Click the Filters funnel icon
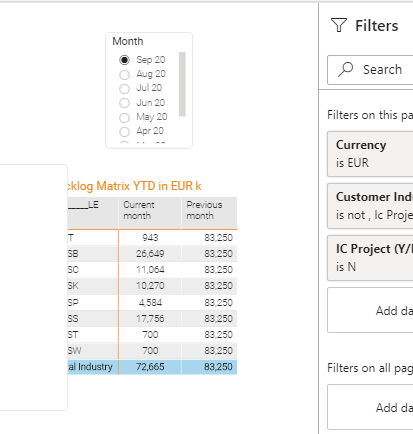413x434 pixels. (x=339, y=25)
